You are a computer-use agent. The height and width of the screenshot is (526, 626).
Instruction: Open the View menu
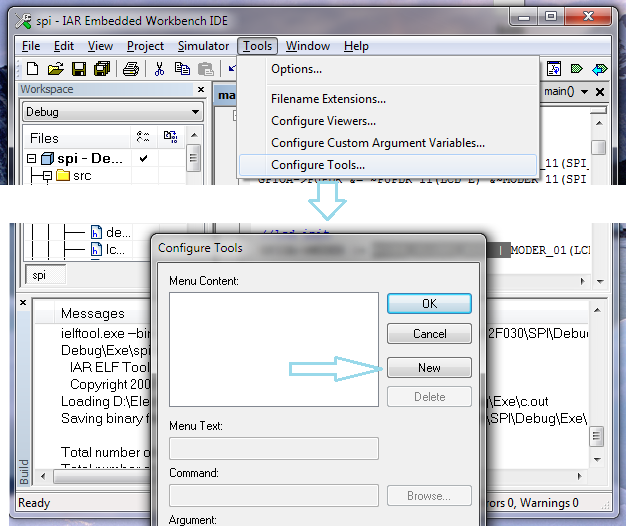point(100,46)
